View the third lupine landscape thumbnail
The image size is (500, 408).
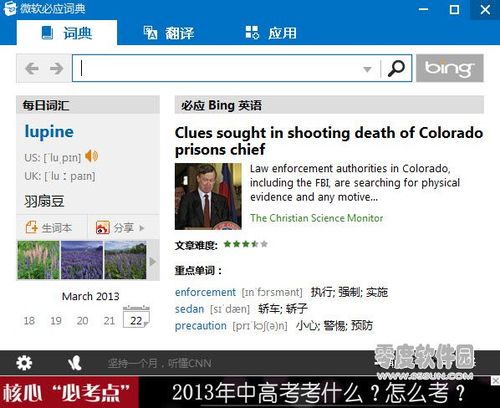(x=125, y=260)
